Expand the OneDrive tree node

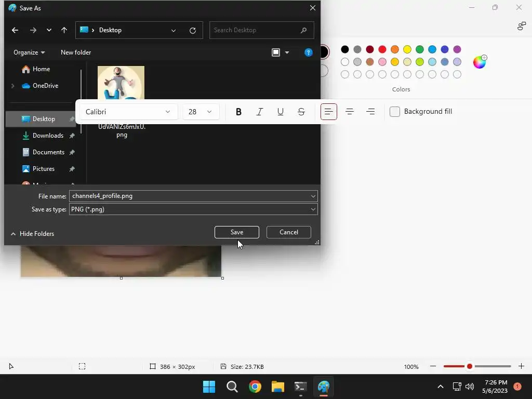pos(13,86)
